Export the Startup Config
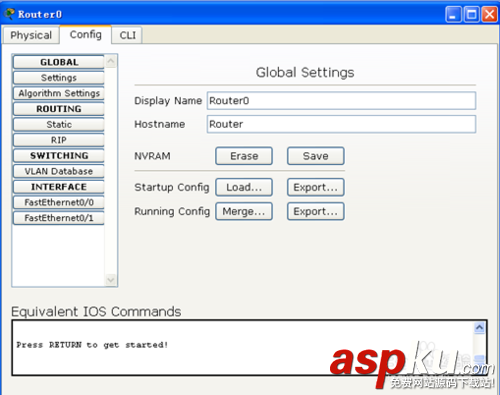This screenshot has height=395, width=500. [316, 187]
